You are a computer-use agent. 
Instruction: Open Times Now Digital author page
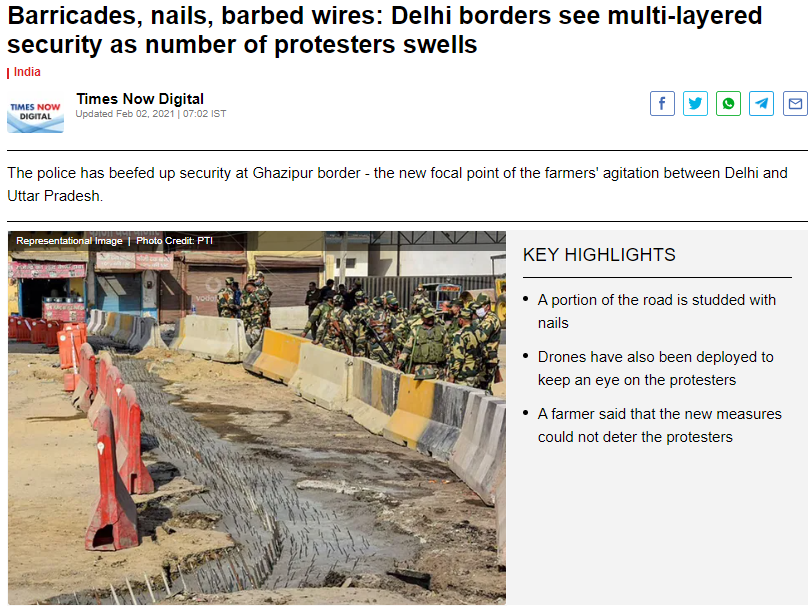tap(140, 99)
